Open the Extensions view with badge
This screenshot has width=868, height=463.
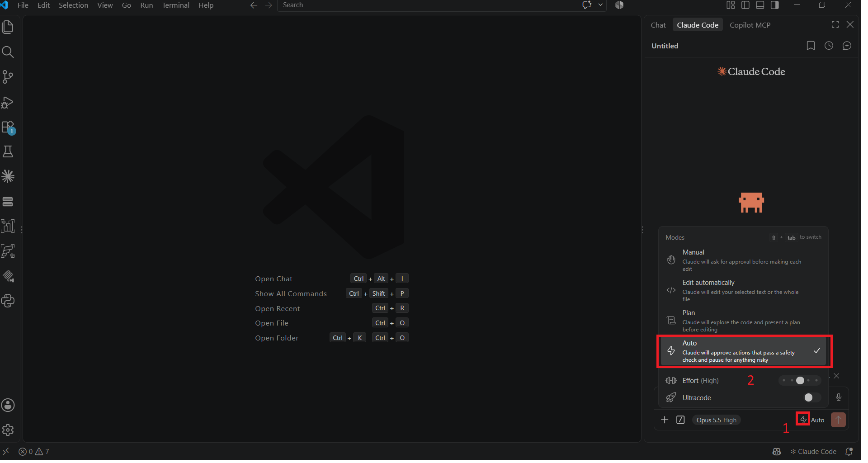pos(8,128)
